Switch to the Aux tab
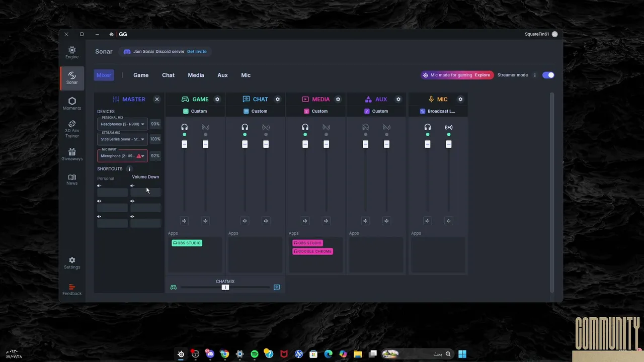This screenshot has width=644, height=362. (x=222, y=75)
